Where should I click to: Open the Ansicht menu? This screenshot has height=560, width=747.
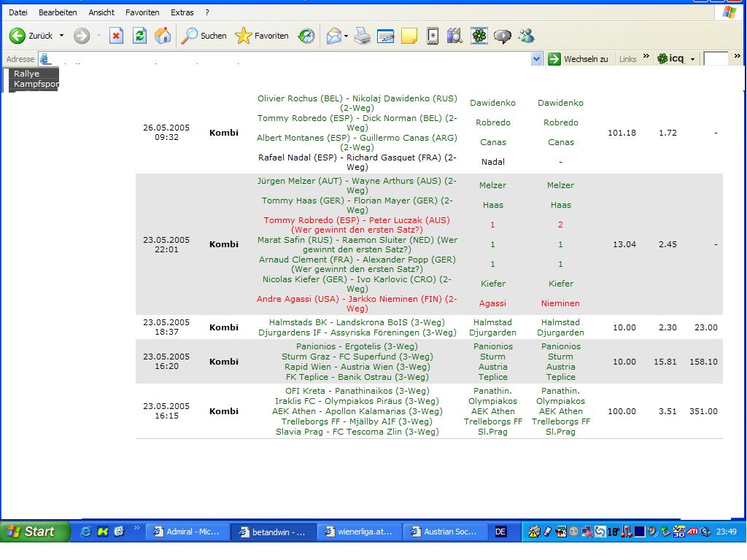click(x=101, y=12)
